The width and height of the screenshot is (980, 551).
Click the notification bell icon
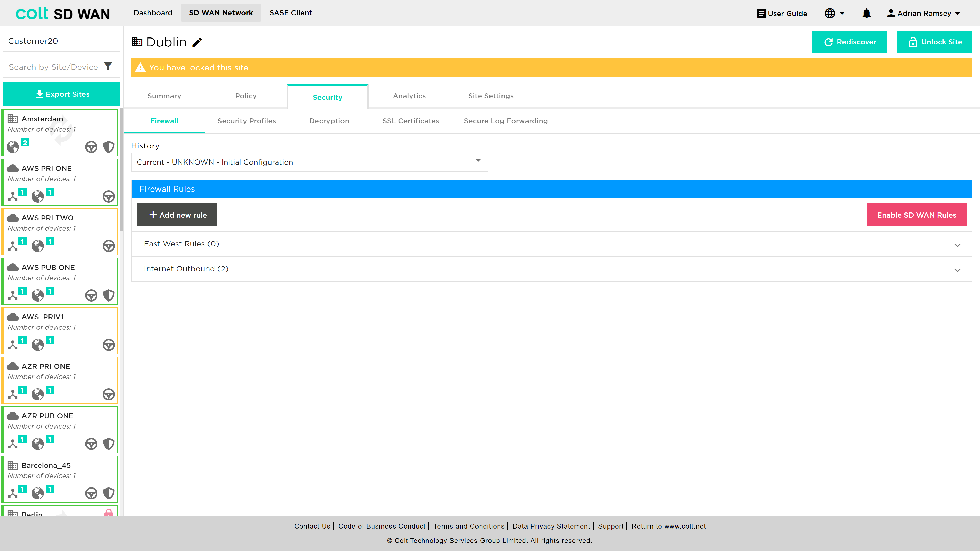(x=866, y=13)
